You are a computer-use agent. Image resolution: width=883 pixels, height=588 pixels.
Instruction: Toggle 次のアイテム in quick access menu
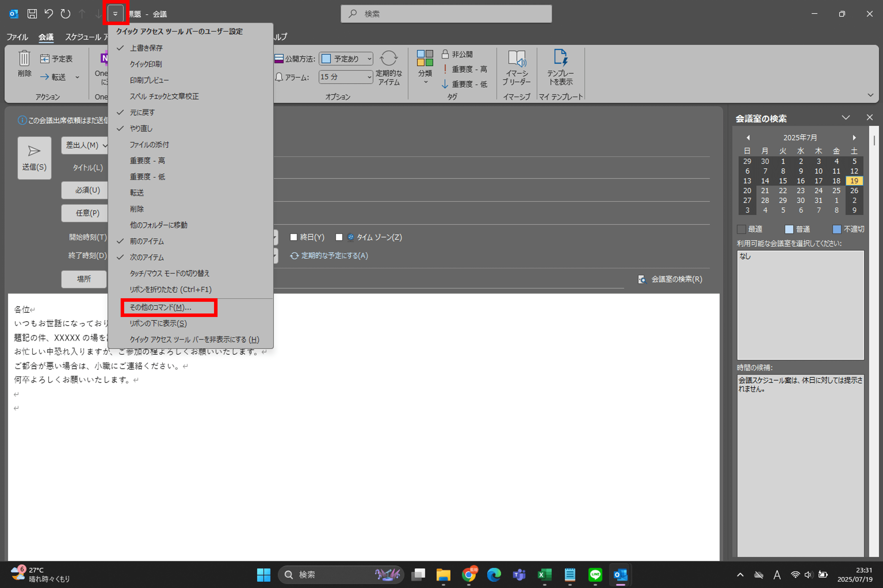click(x=190, y=257)
